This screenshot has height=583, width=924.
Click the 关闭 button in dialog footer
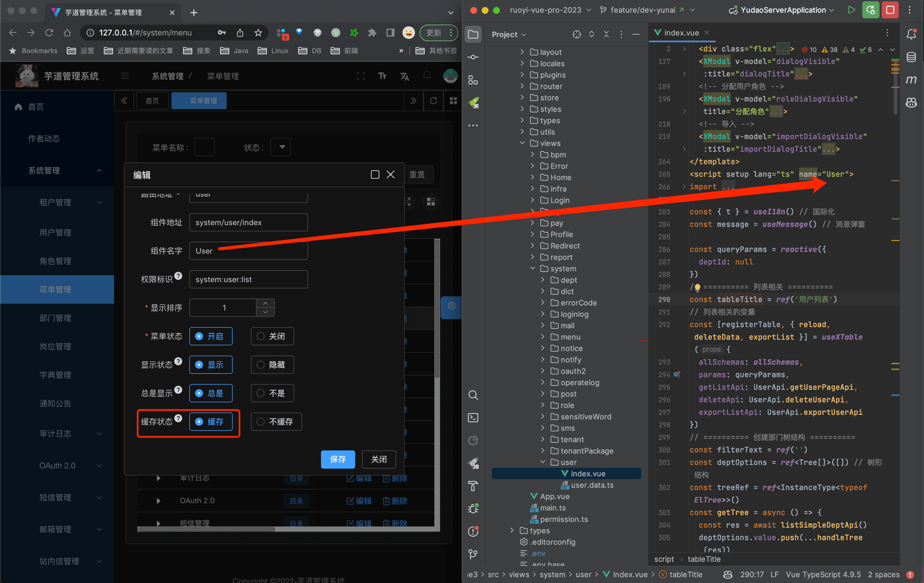(378, 459)
